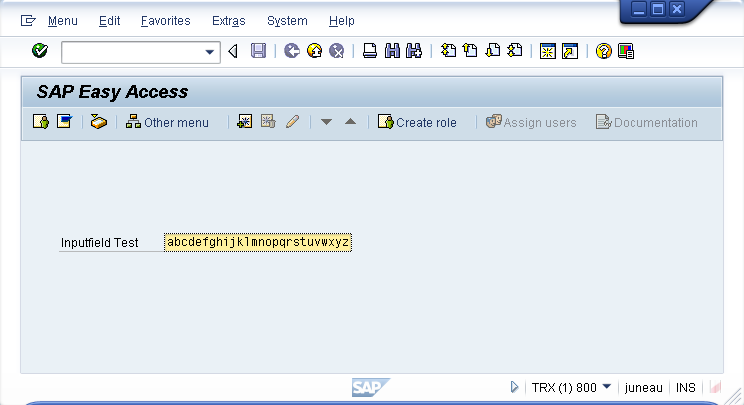
Task: Move favorites up with up triangle
Action: [350, 122]
